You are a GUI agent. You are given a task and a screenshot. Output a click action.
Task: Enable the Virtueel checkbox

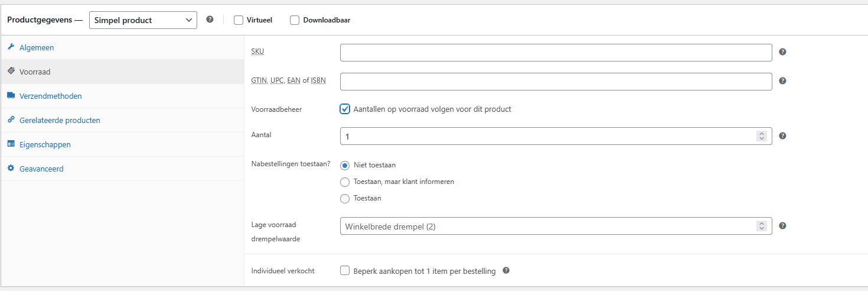click(239, 20)
